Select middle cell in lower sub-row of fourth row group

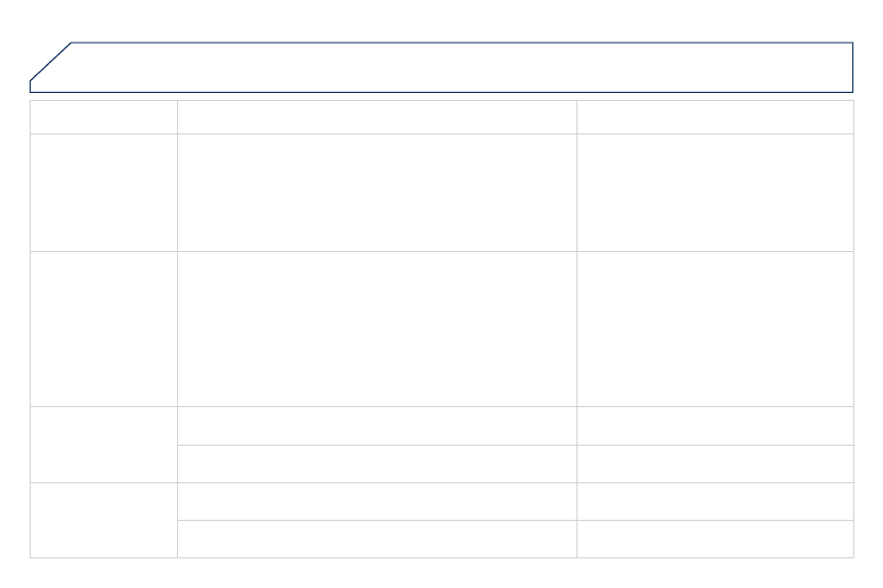point(377,463)
